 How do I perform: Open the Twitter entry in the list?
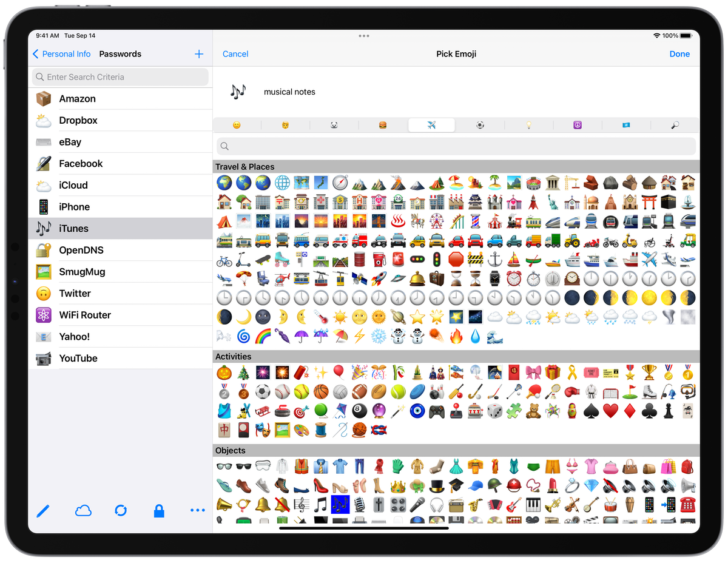click(120, 294)
